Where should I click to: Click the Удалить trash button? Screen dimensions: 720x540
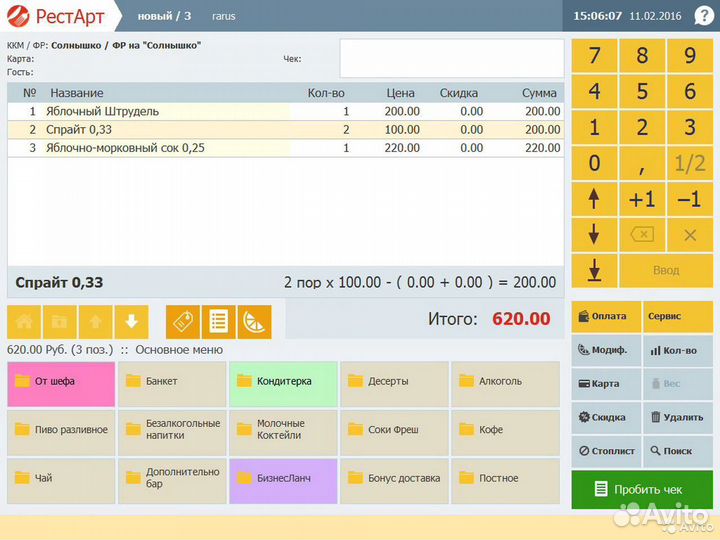click(x=678, y=417)
